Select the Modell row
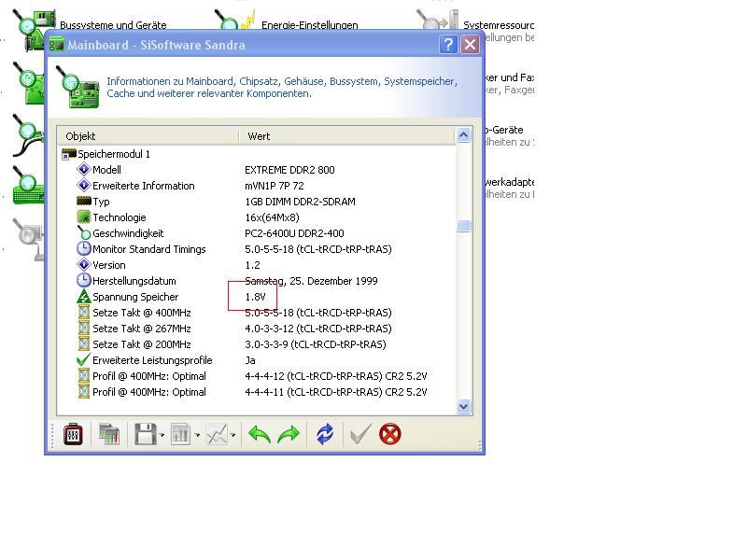Image resolution: width=747 pixels, height=560 pixels. tap(256, 170)
